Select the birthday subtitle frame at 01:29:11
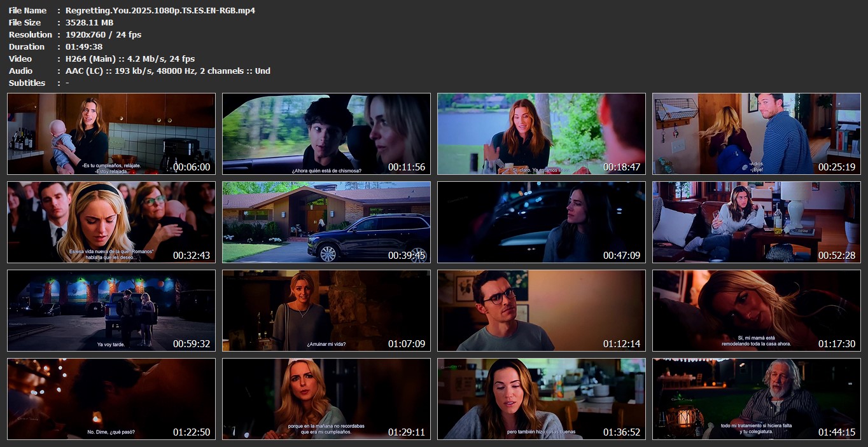Image resolution: width=868 pixels, height=447 pixels. 326,399
